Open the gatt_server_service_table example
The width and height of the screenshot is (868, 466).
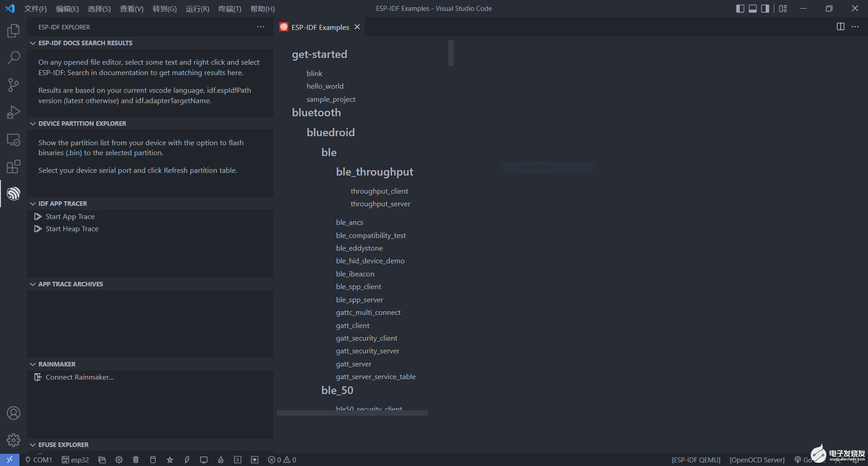(376, 376)
